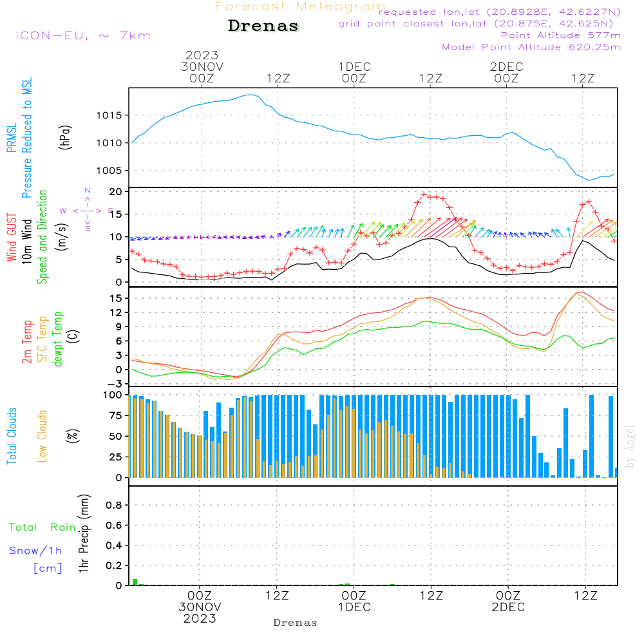Viewport: 644px width, 644px height.
Task: Click the 1005 pressure tick value
Action: pos(109,171)
